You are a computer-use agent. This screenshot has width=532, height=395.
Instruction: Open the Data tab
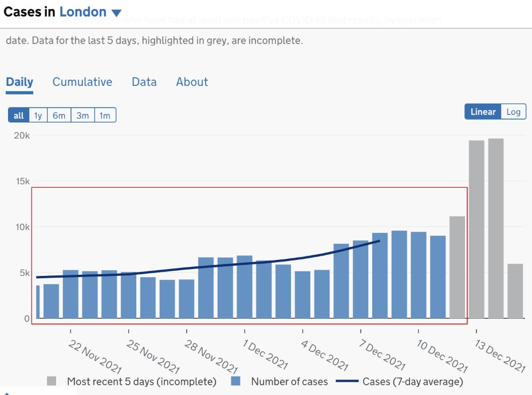coord(144,82)
